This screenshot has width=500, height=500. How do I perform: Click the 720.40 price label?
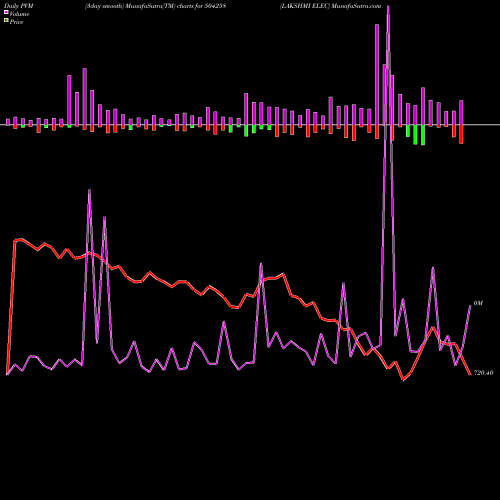pyautogui.click(x=483, y=373)
